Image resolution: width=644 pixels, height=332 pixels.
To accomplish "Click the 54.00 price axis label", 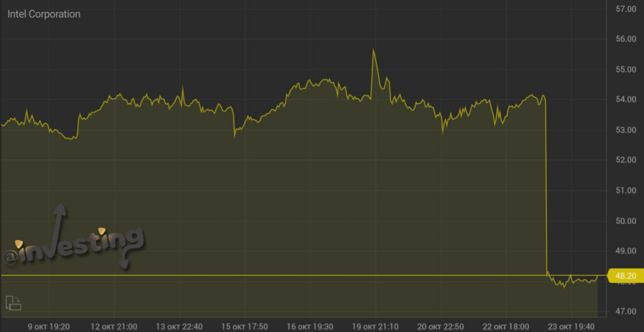I will click(x=626, y=100).
